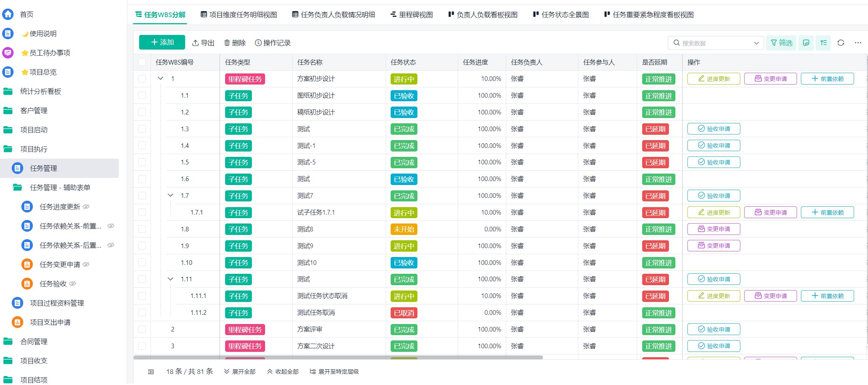
Task: Click the 首页 home icon in sidebar
Action: [8, 14]
